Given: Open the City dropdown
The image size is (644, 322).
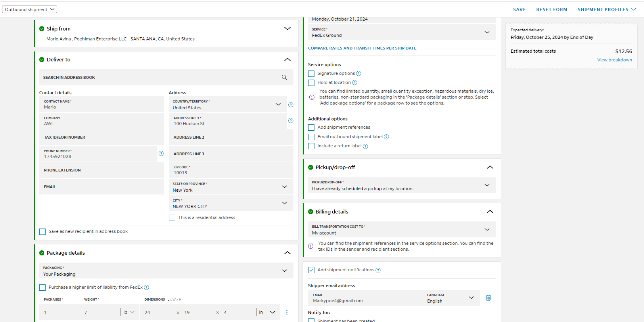Looking at the screenshot, I should (x=231, y=203).
